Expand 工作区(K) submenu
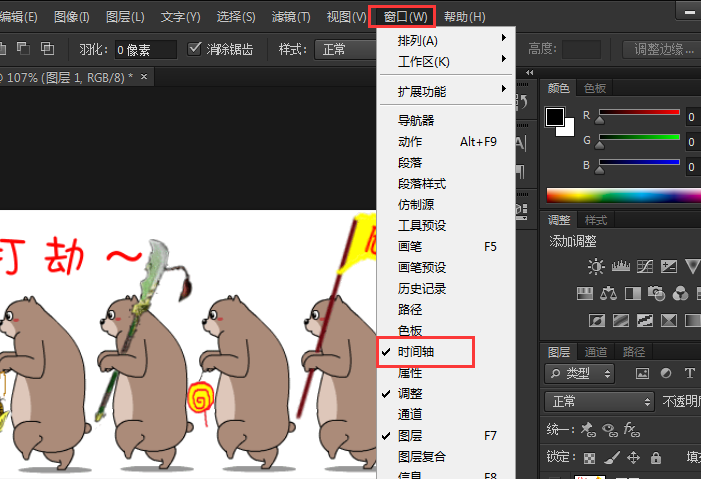701x479 pixels. click(x=446, y=62)
